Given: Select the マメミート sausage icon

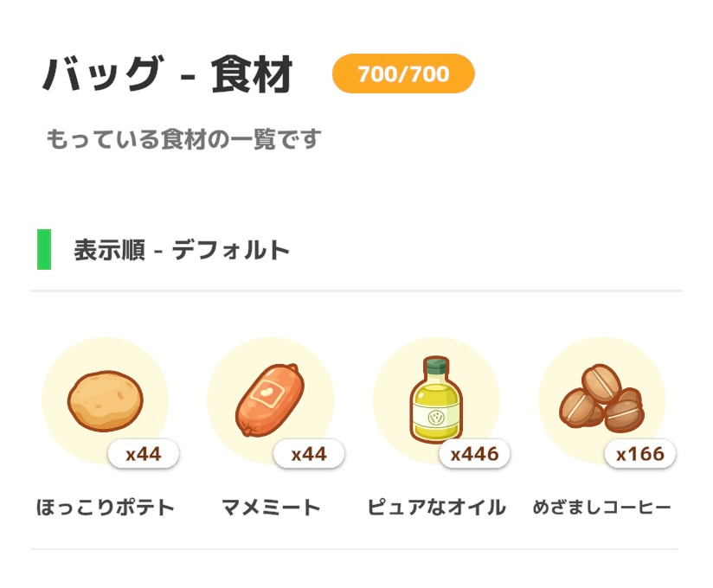Looking at the screenshot, I should [270, 399].
